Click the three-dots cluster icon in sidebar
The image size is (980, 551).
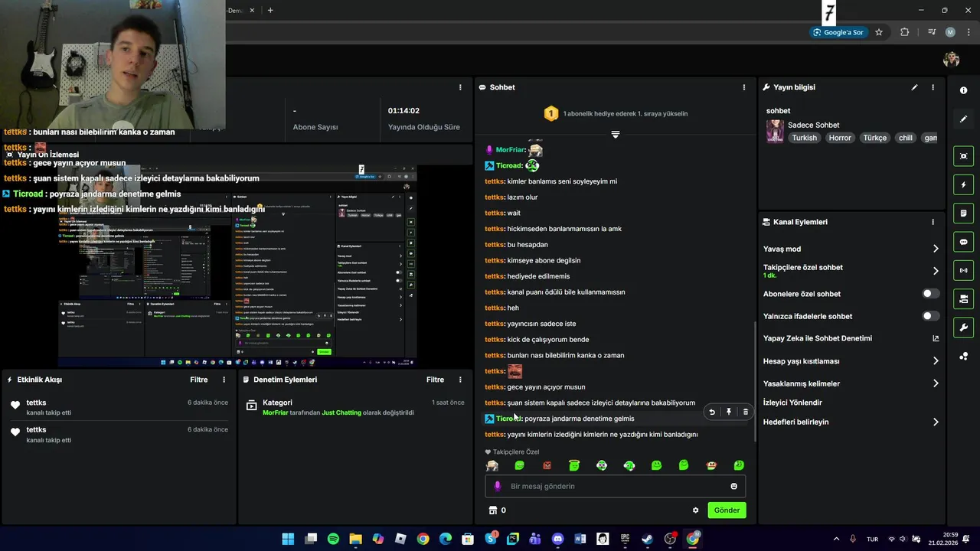click(x=963, y=356)
